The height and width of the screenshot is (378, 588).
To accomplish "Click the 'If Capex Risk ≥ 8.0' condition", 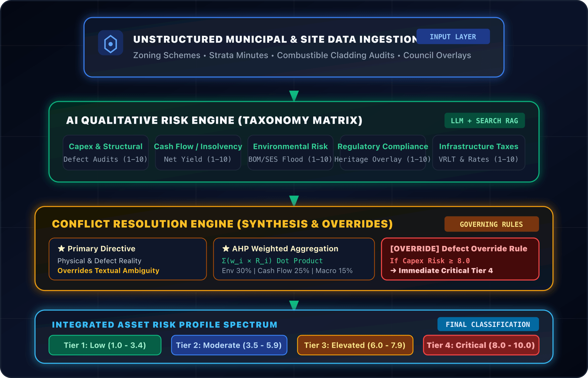I will (x=430, y=261).
